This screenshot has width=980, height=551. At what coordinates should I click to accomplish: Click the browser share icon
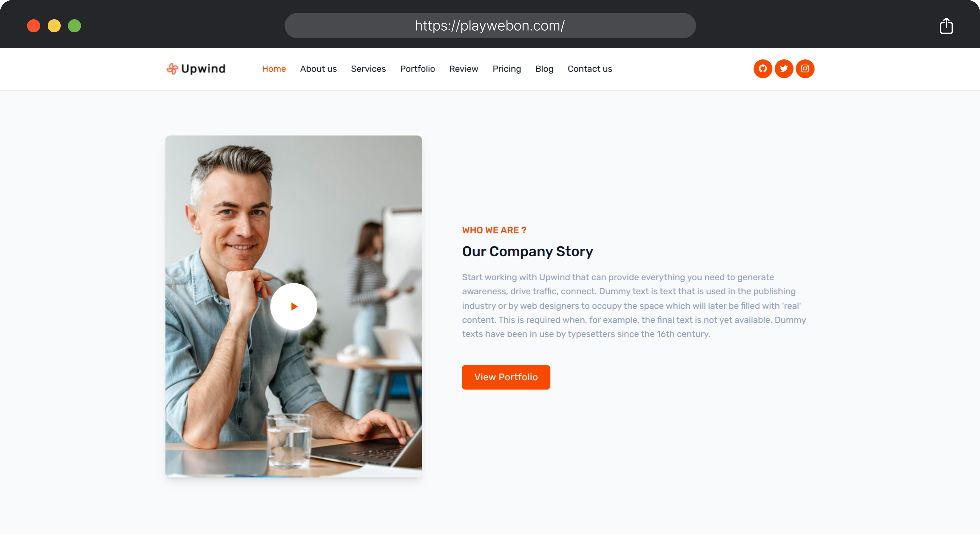(946, 26)
